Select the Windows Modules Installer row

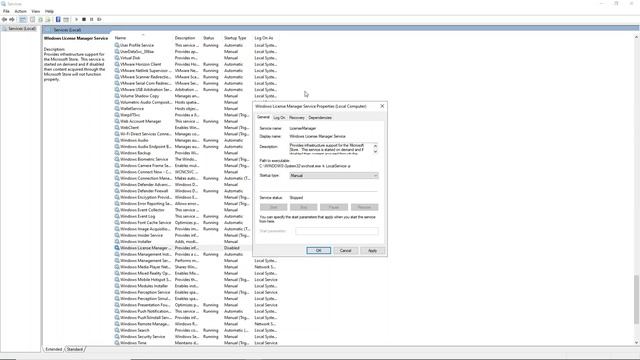tap(196, 286)
